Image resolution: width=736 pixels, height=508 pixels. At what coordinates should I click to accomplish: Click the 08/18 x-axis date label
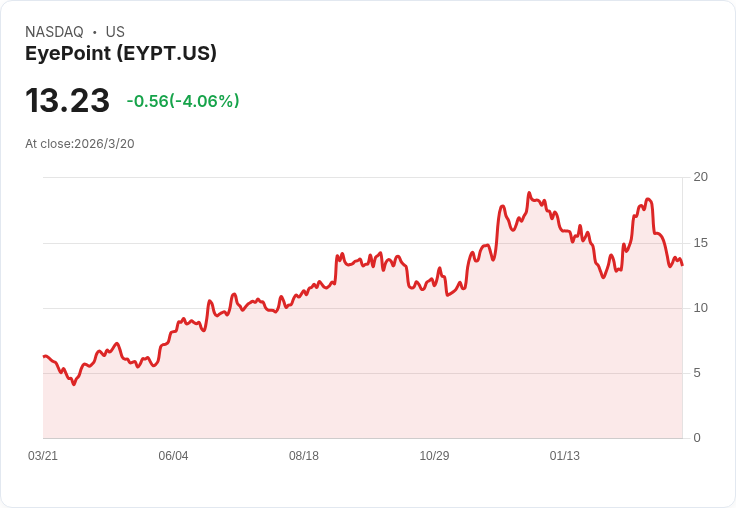[304, 456]
